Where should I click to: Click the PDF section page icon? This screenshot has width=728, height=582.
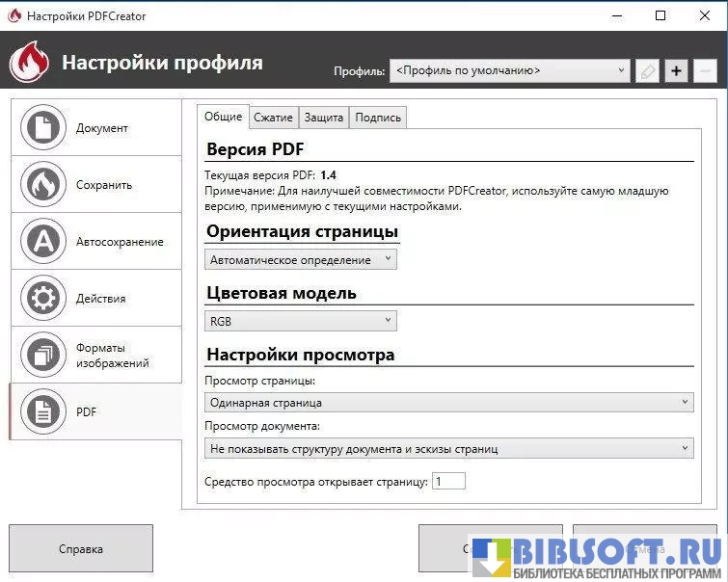click(42, 412)
